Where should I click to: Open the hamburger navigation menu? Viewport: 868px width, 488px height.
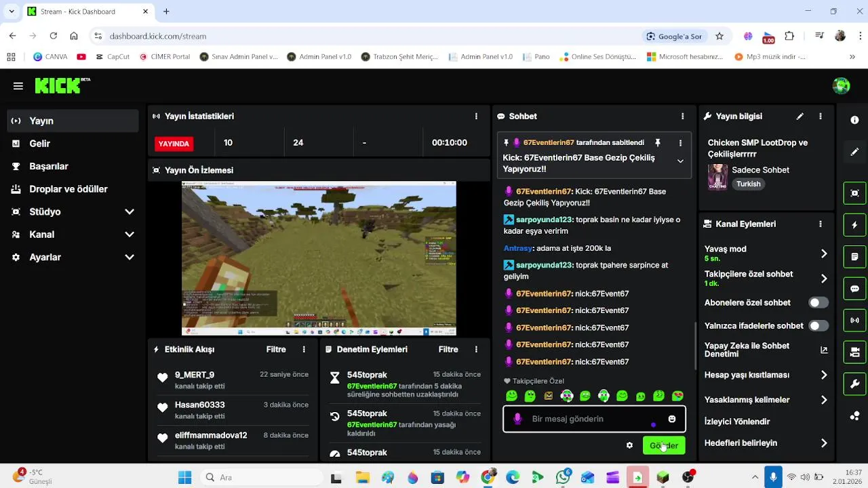coord(18,86)
